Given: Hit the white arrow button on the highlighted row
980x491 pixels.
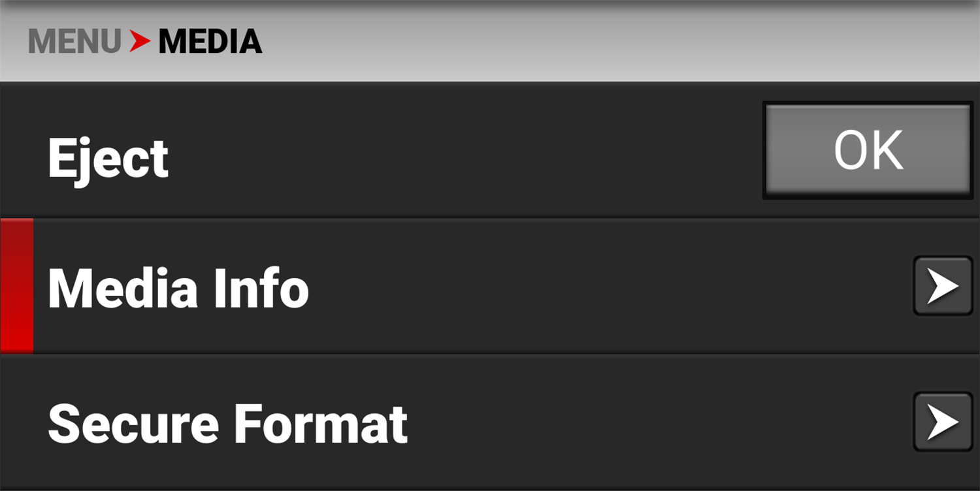Looking at the screenshot, I should coord(942,286).
